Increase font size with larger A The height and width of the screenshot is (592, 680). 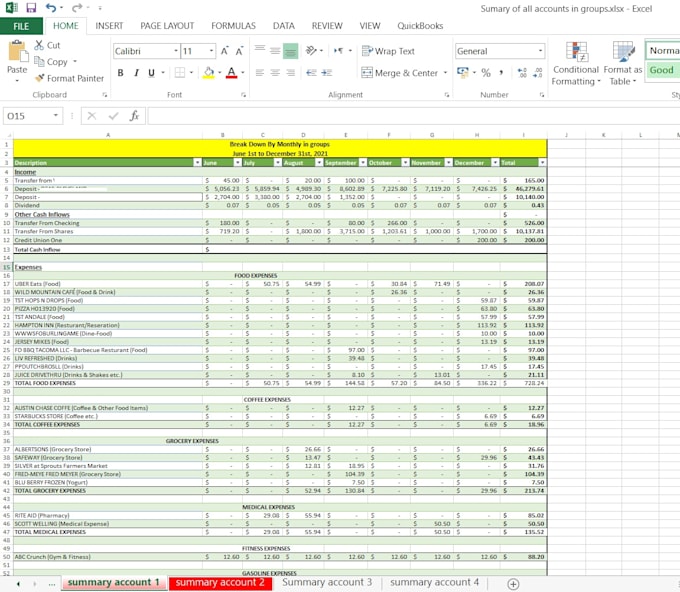[224, 51]
